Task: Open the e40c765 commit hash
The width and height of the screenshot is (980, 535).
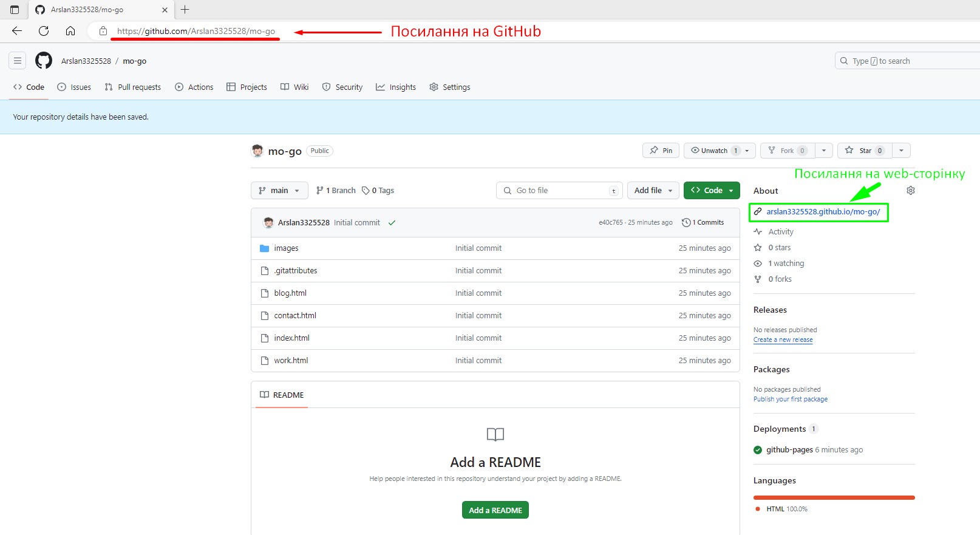Action: [x=611, y=223]
